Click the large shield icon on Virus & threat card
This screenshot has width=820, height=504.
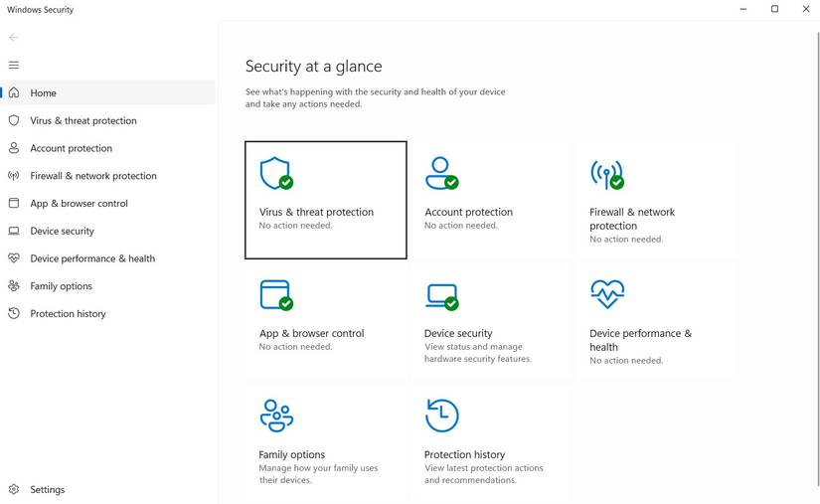point(276,174)
